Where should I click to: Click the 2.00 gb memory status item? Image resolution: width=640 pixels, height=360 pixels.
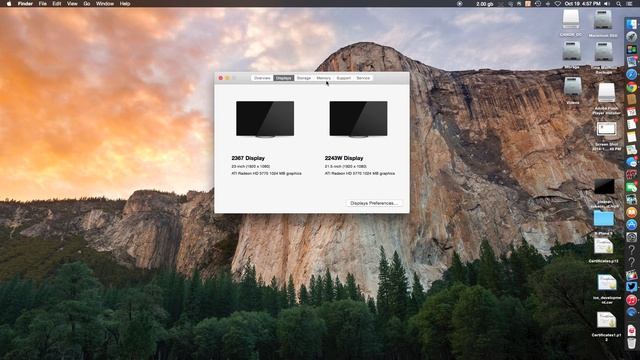(x=484, y=4)
